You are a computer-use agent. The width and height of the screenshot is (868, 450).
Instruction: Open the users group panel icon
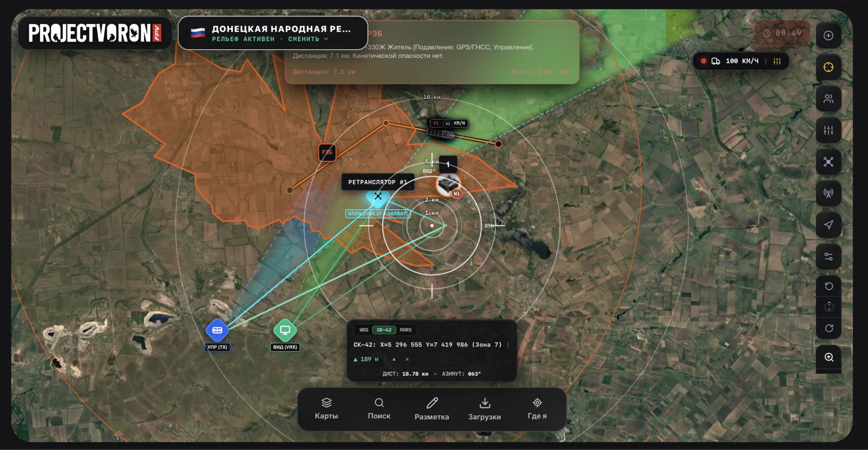[x=828, y=99]
